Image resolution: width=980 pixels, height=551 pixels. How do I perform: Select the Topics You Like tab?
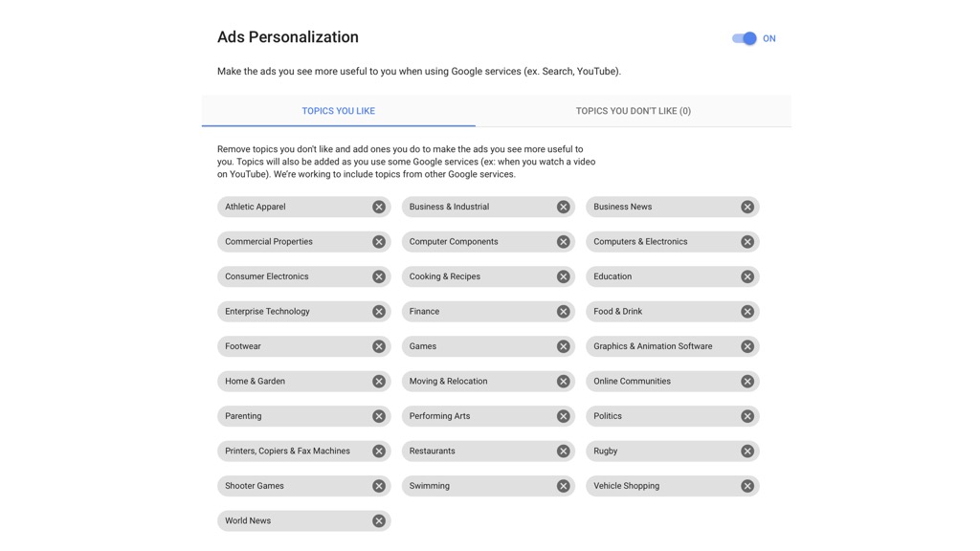point(338,111)
